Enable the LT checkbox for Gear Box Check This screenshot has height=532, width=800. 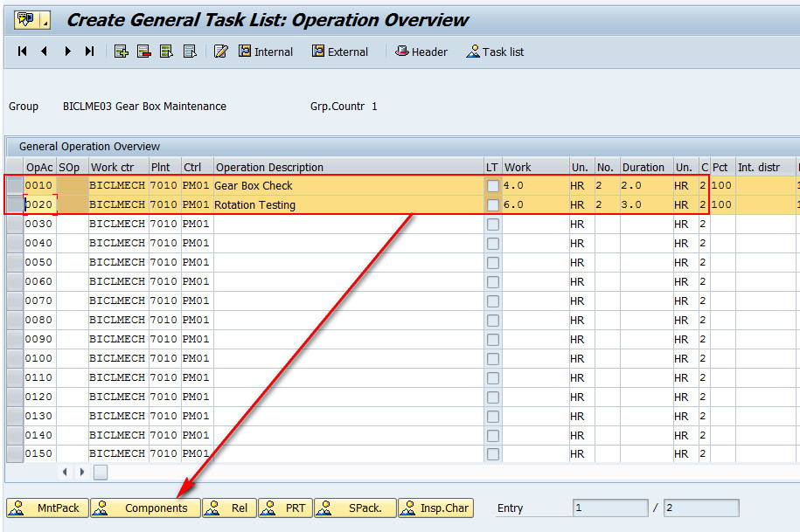pos(492,185)
